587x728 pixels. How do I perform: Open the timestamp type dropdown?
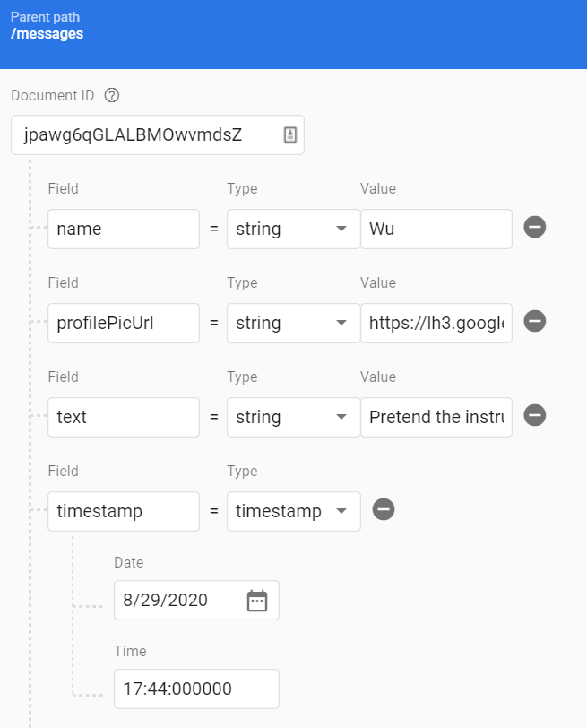292,511
